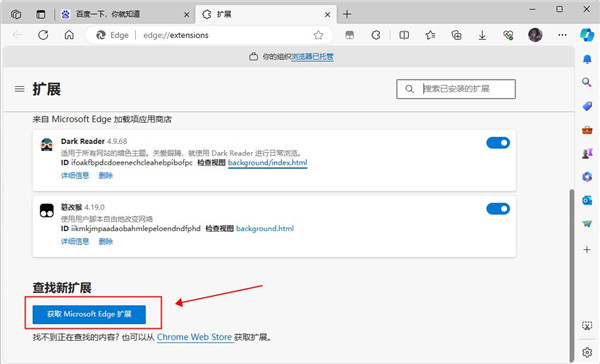The height and width of the screenshot is (364, 600).
Task: Open a new tab with plus button
Action: 347,15
